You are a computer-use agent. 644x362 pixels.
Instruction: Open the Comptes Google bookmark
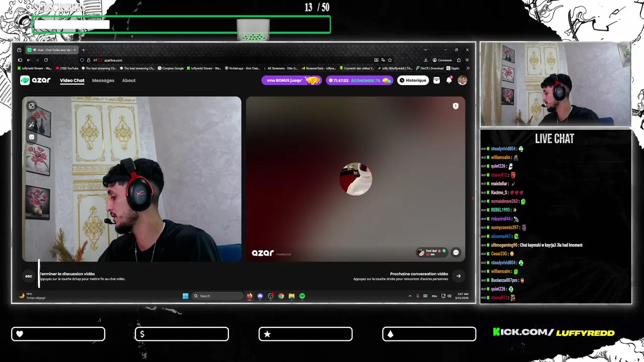[x=171, y=68]
